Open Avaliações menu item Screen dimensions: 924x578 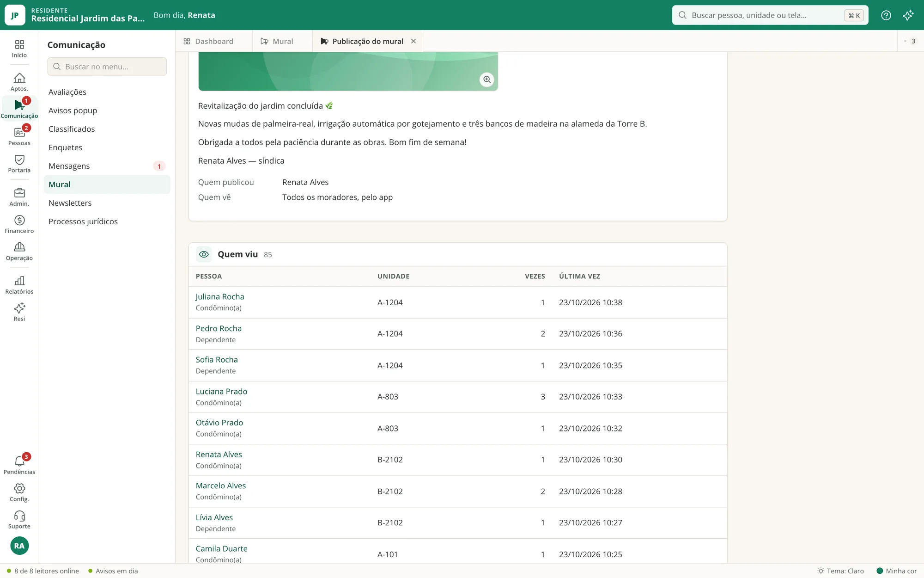point(107,92)
